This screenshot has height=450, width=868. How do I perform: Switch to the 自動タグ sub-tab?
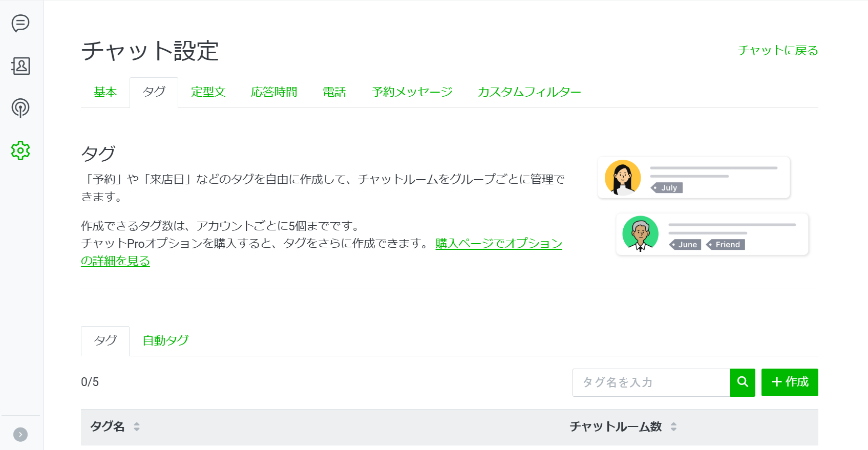tap(165, 340)
